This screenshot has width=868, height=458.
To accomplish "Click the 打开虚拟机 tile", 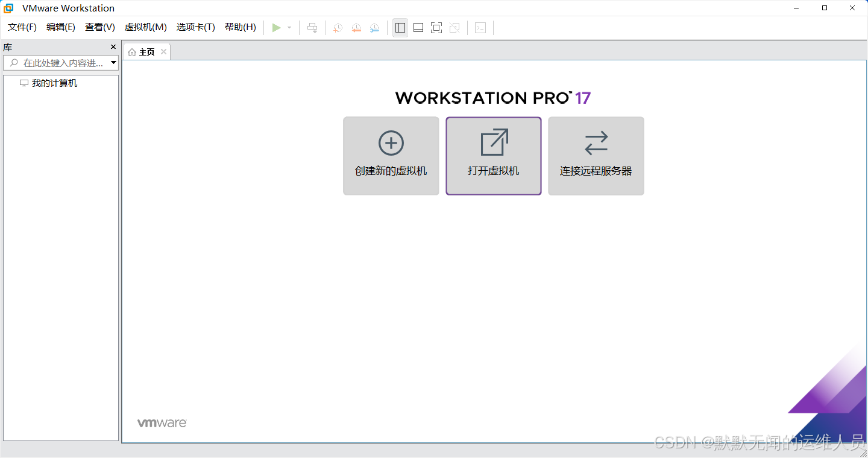I will tap(494, 156).
